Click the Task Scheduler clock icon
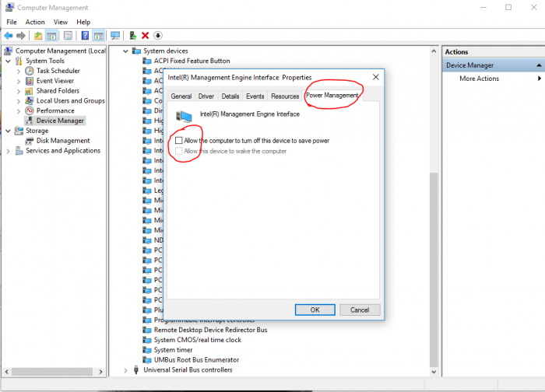This screenshot has width=545, height=392. click(x=30, y=71)
